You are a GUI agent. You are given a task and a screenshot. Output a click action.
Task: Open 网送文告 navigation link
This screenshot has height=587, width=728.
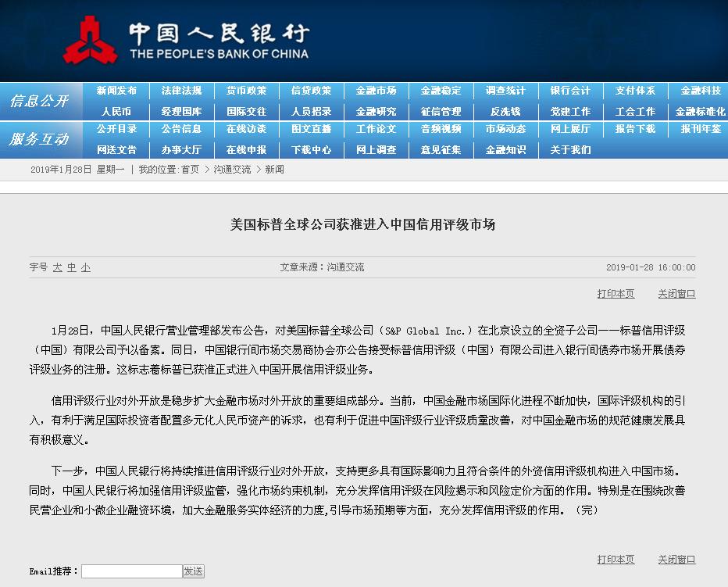[x=116, y=149]
